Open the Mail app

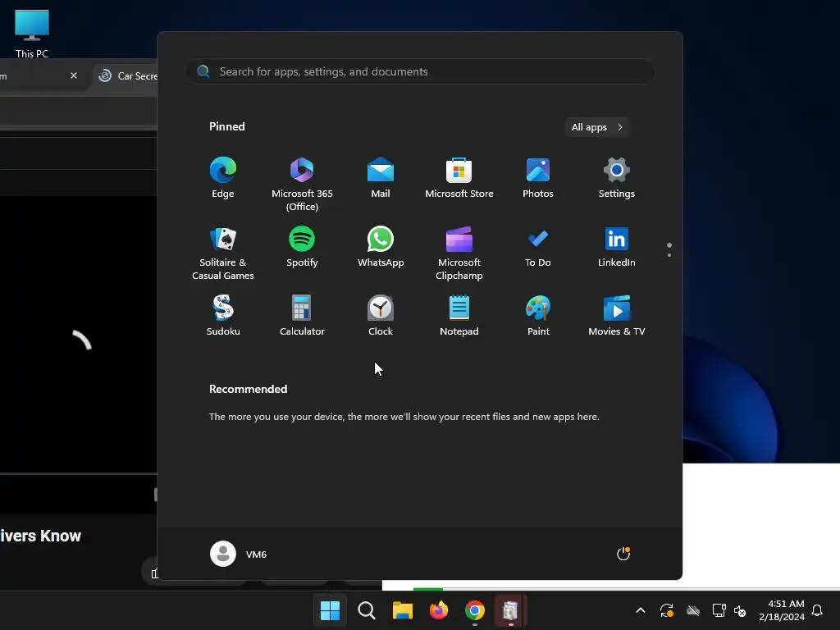[381, 178]
